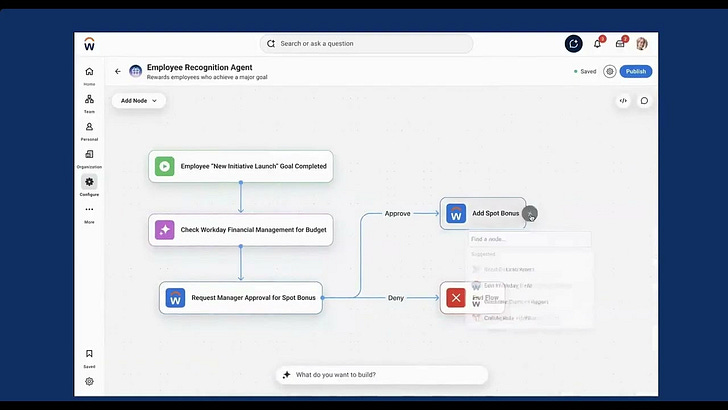Screen dimensions: 728x410
Task: Click the Workday icon on the Add Spot Bonus node
Action: tap(456, 214)
